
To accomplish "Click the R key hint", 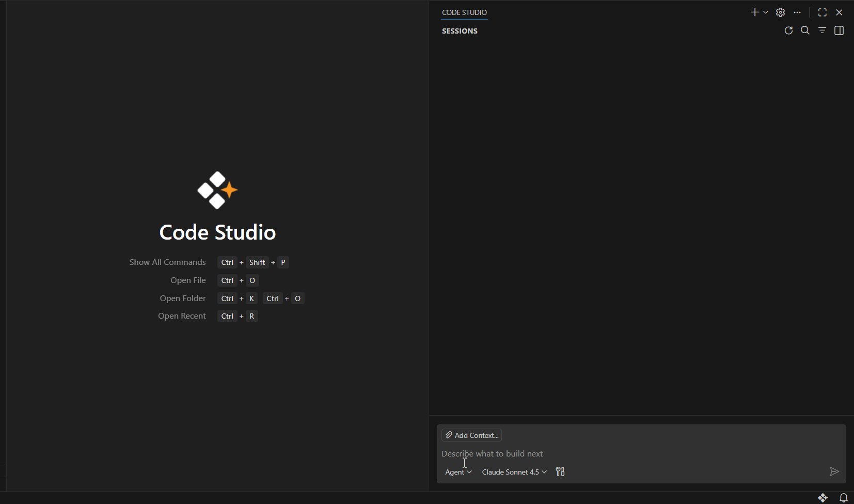I will tap(252, 316).
